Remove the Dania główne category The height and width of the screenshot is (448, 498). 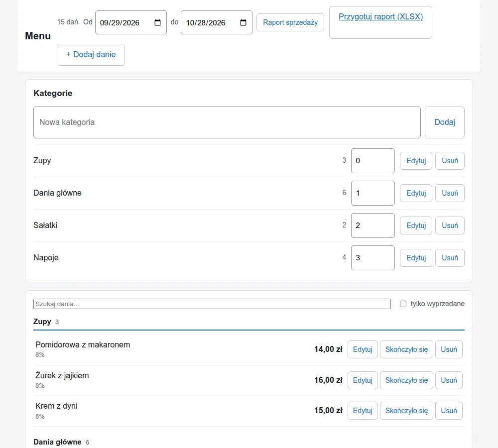tap(450, 193)
